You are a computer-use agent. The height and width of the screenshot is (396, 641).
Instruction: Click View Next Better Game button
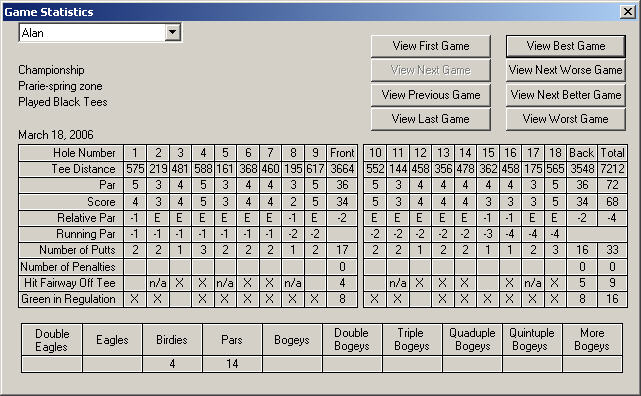(566, 95)
